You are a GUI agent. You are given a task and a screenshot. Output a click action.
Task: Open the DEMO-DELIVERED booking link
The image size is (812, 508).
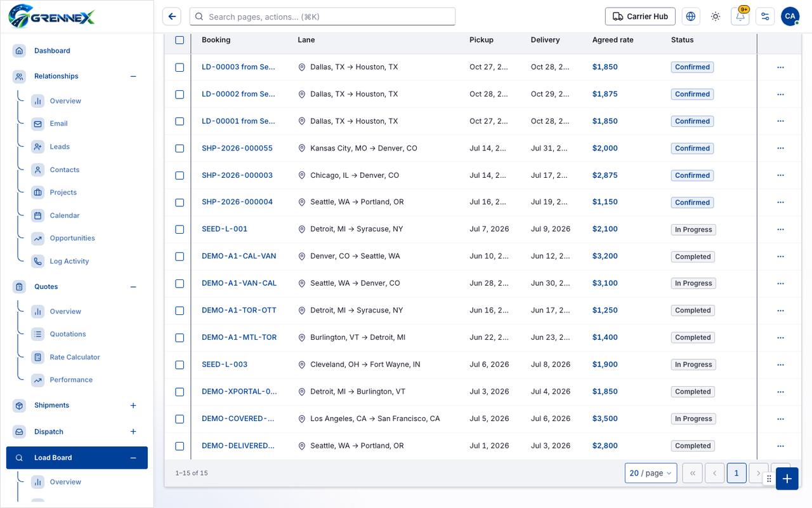pos(238,446)
